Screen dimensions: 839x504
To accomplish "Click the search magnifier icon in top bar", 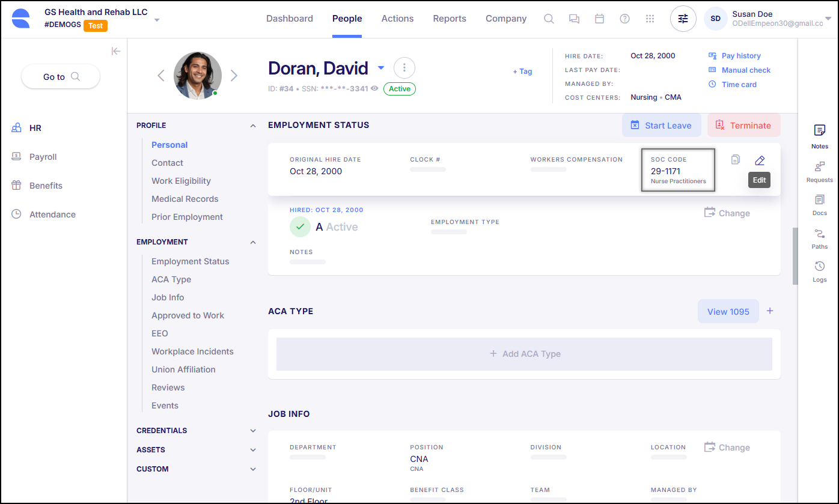I will (549, 19).
